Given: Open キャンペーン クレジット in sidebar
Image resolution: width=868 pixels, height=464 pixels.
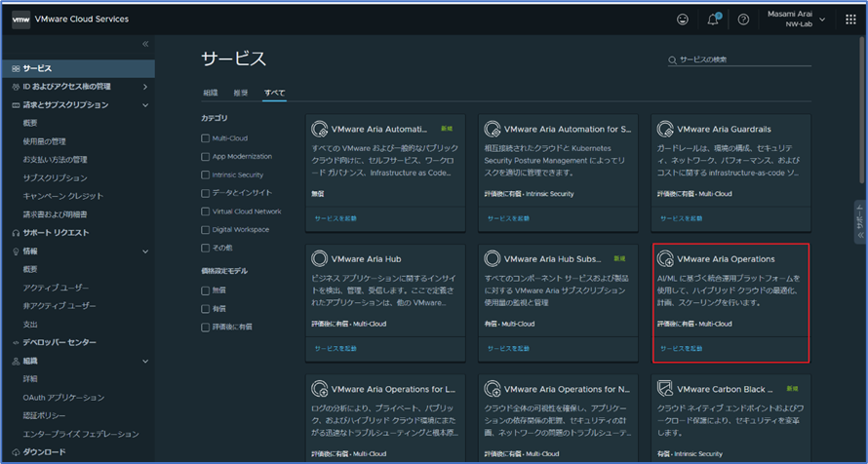Looking at the screenshot, I should 63,196.
